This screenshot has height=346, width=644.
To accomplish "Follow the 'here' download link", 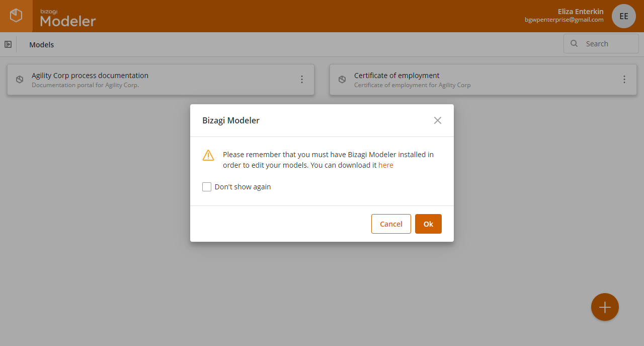I will click(x=386, y=165).
